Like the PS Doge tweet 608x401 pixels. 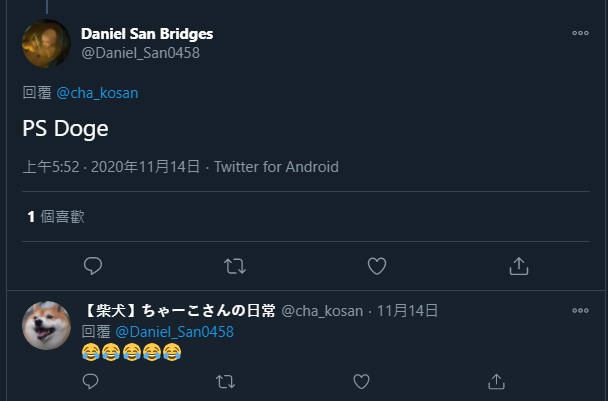(x=377, y=266)
